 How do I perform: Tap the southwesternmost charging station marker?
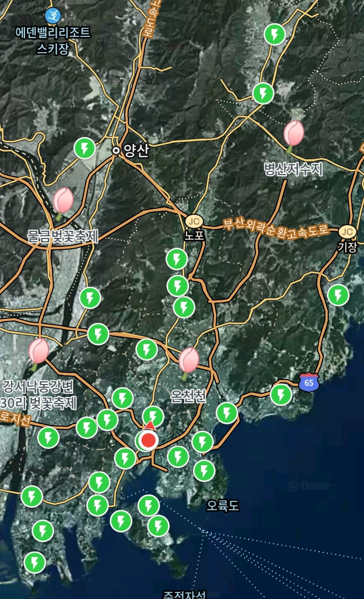35,563
